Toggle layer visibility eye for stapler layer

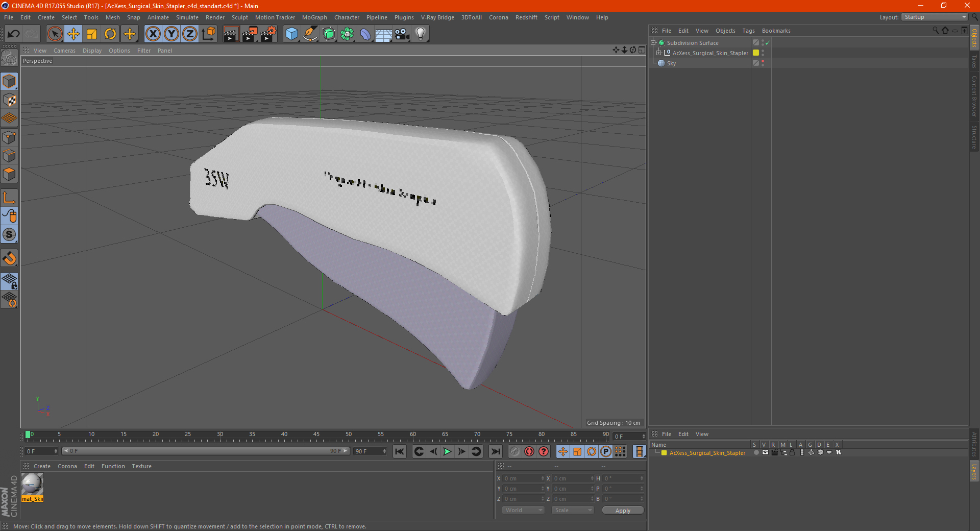pyautogui.click(x=765, y=452)
